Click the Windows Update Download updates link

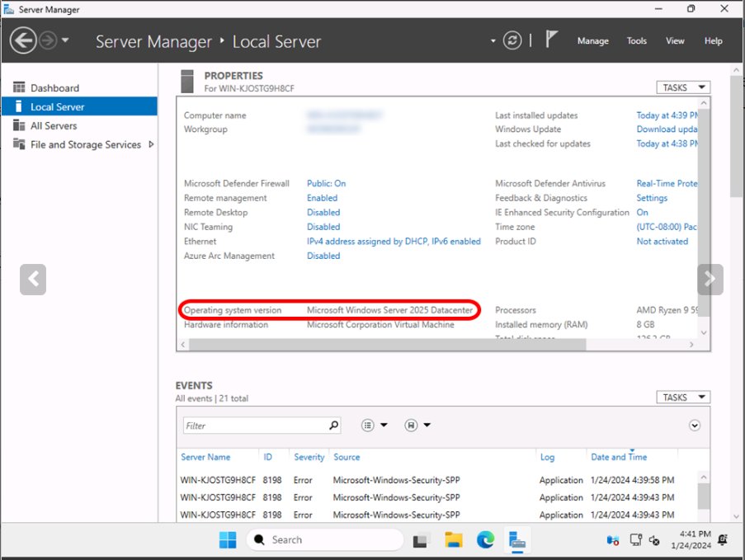tap(667, 129)
